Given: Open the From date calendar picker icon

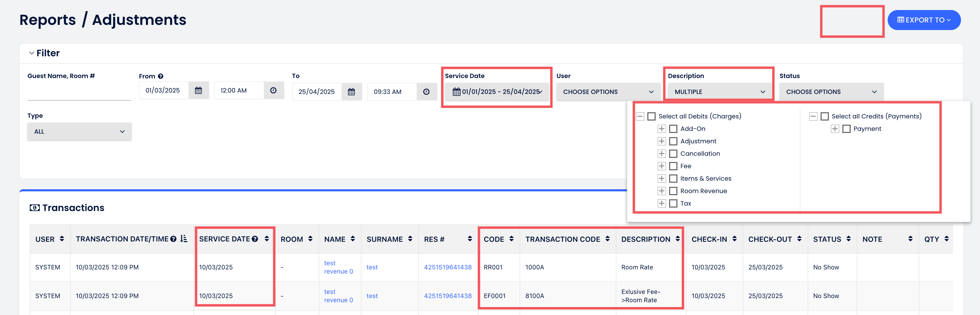Looking at the screenshot, I should 198,90.
